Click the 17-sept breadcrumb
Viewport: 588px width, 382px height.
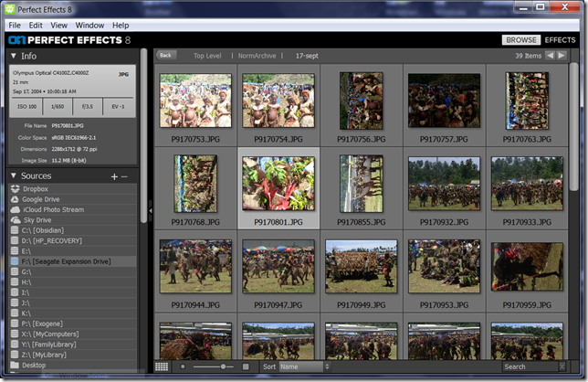(307, 56)
